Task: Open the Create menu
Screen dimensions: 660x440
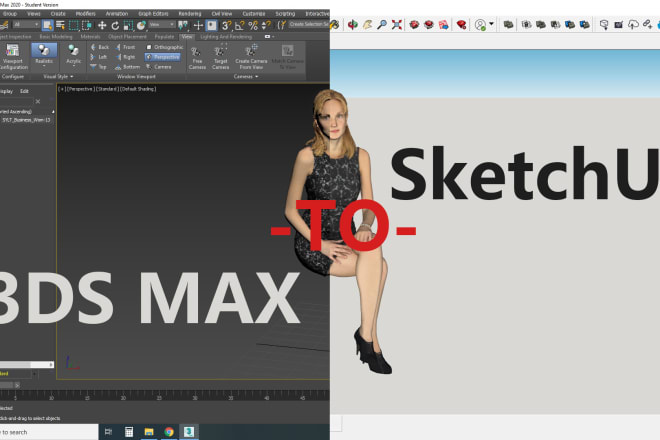Action: (58, 14)
